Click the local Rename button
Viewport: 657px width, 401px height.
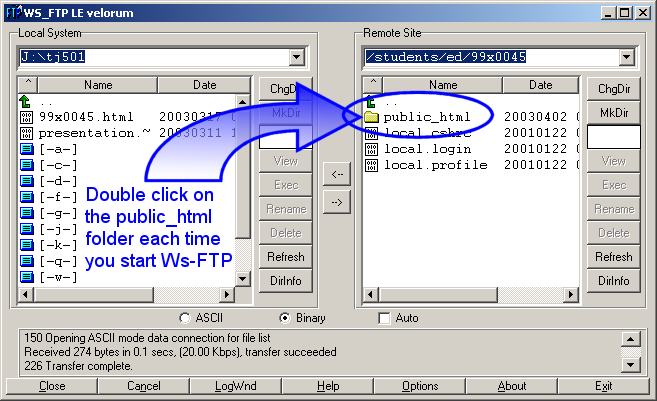coord(286,209)
